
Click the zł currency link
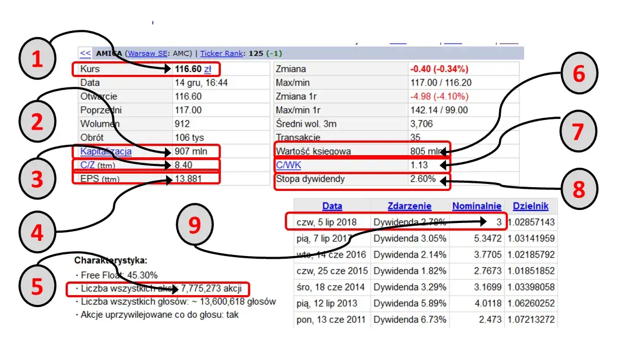click(x=208, y=69)
